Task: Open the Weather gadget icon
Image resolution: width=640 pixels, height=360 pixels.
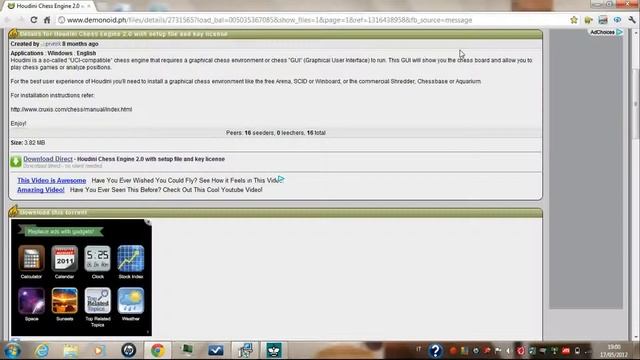Action: (x=131, y=301)
